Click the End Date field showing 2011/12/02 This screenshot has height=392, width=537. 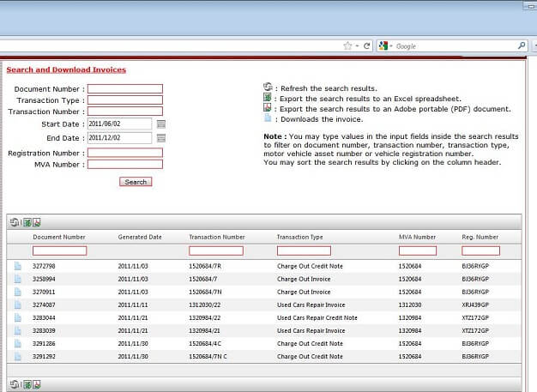119,138
